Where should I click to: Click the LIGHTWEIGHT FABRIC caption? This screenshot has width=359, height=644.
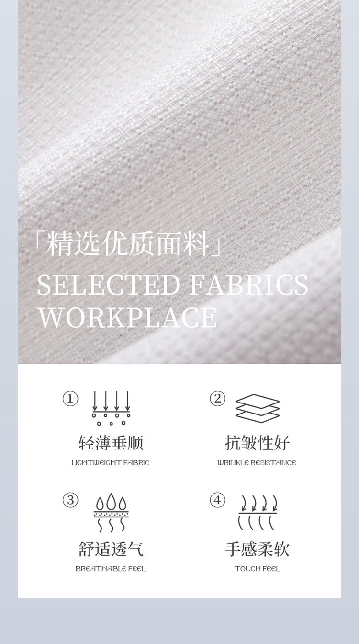(x=111, y=463)
